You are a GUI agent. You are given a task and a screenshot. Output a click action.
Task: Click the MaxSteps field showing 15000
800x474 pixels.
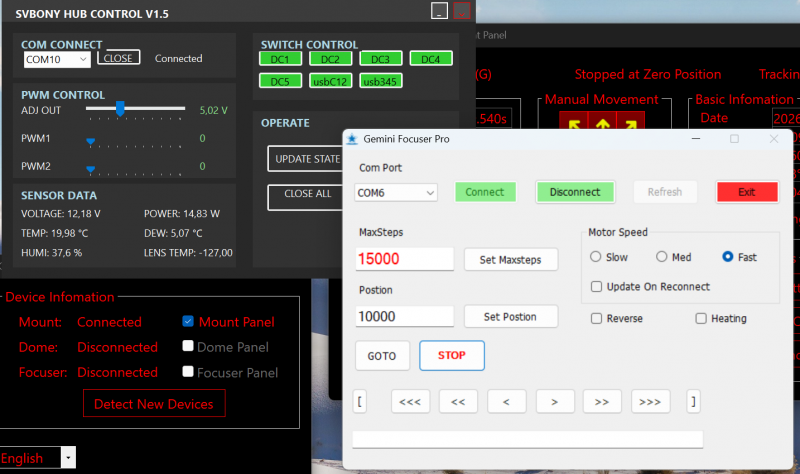click(x=404, y=259)
